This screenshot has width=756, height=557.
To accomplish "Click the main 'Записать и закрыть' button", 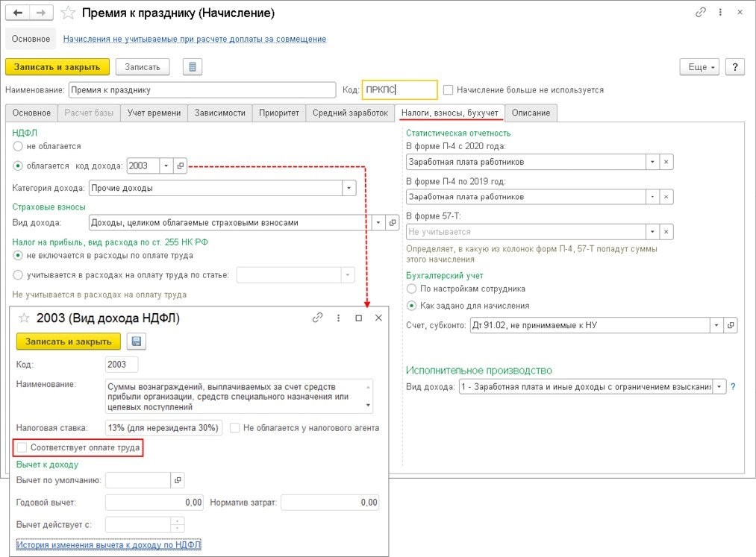I will coord(57,67).
